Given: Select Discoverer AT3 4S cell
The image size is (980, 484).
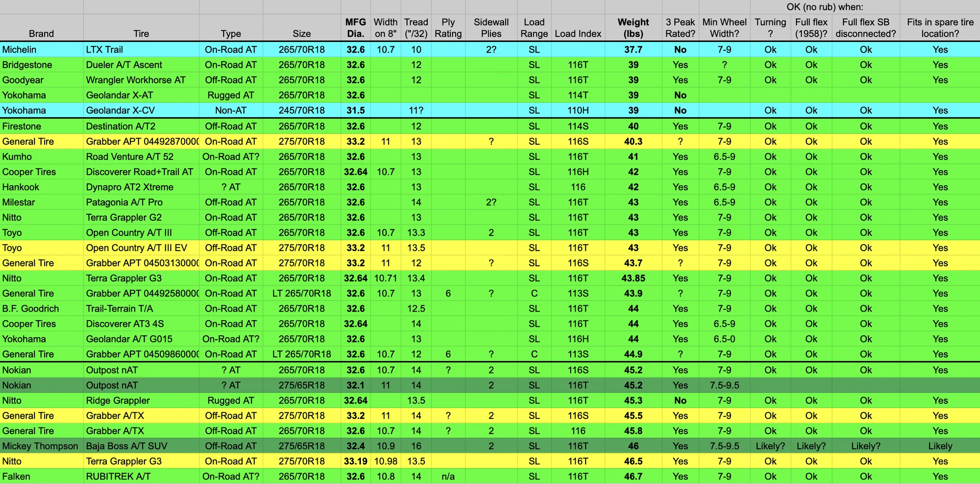Looking at the screenshot, I should pyautogui.click(x=141, y=324).
